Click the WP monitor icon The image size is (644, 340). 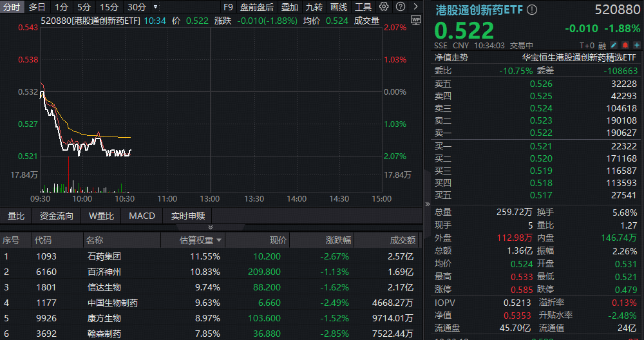coord(415,20)
